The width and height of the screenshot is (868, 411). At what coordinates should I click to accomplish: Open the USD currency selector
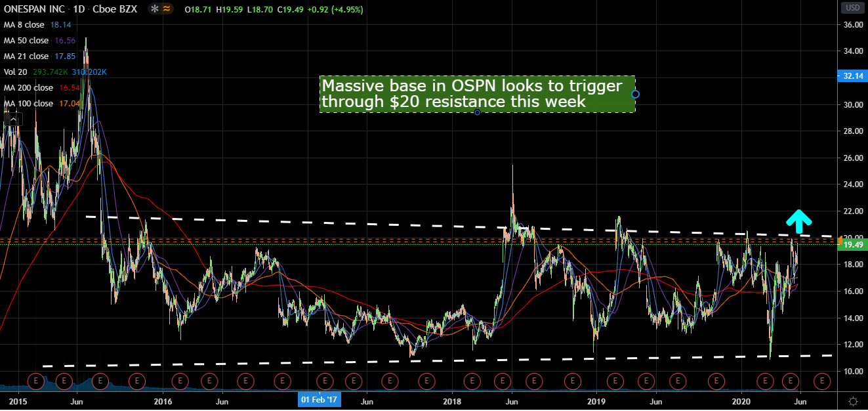(x=853, y=8)
